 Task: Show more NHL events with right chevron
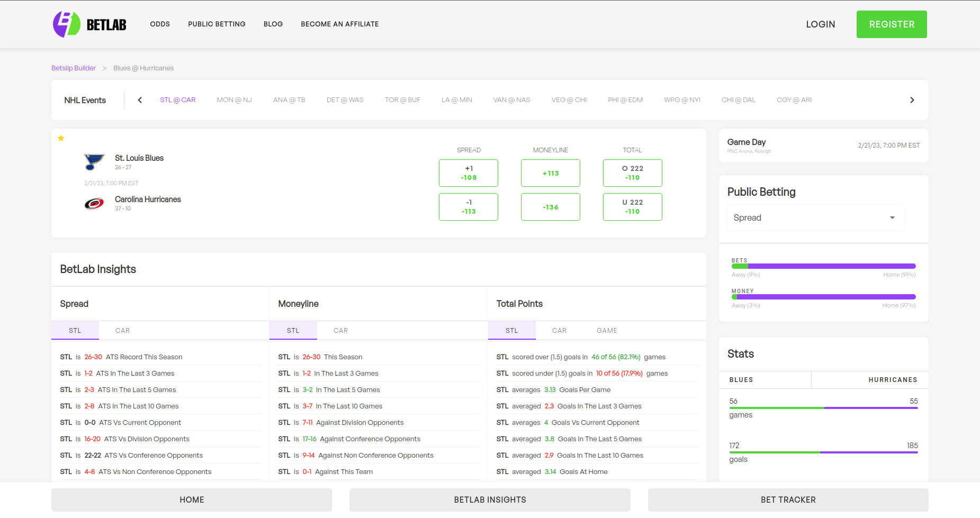[912, 100]
